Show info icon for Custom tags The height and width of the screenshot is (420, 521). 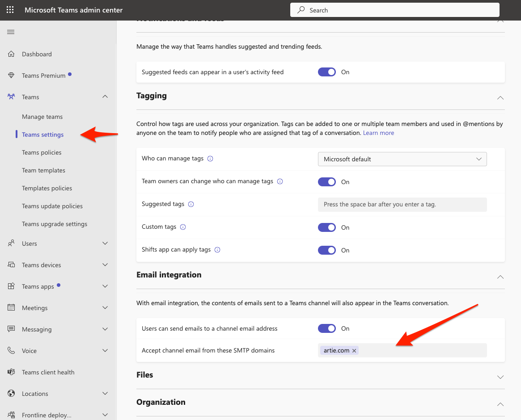pyautogui.click(x=183, y=227)
